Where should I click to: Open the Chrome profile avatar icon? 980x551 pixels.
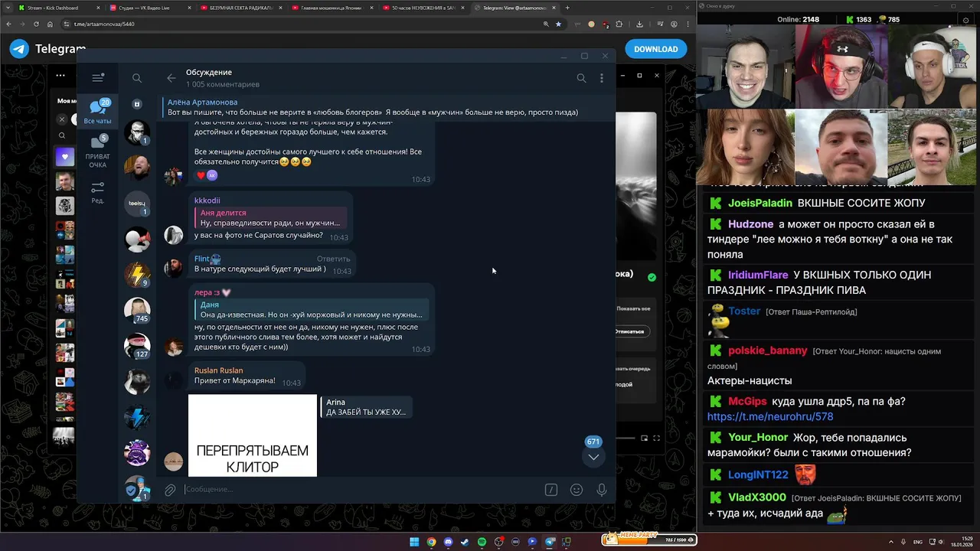(x=674, y=24)
